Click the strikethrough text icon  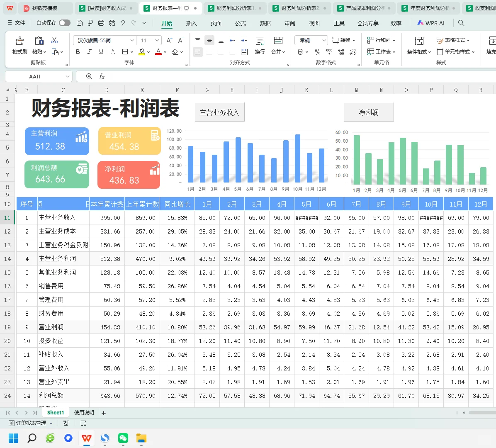click(x=113, y=52)
